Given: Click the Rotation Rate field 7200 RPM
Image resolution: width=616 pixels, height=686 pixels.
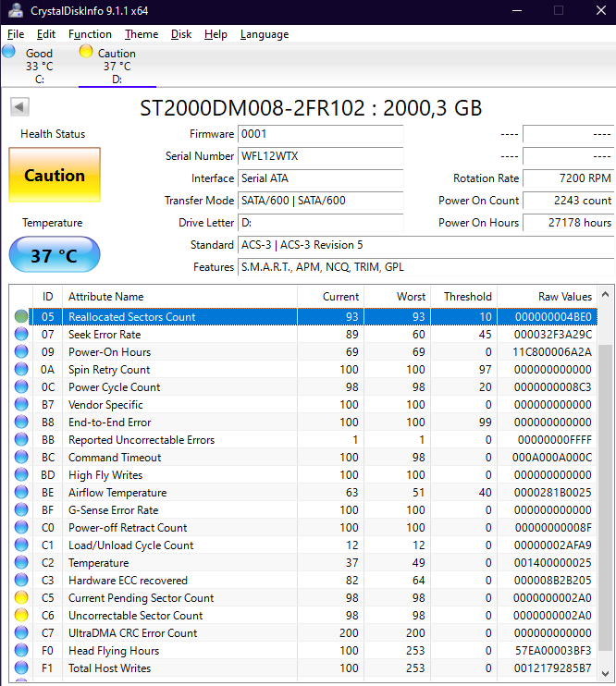Looking at the screenshot, I should tap(568, 178).
